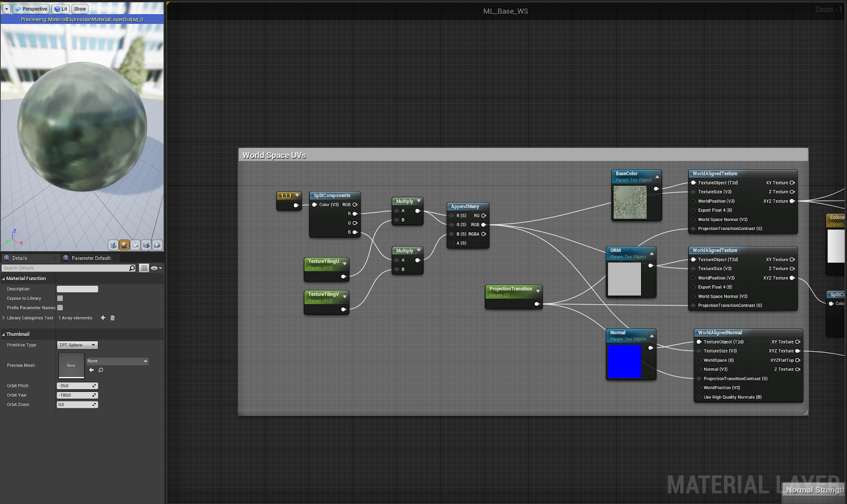The height and width of the screenshot is (504, 847).
Task: Click ProjectionTransition parameter output pin
Action: 537,304
